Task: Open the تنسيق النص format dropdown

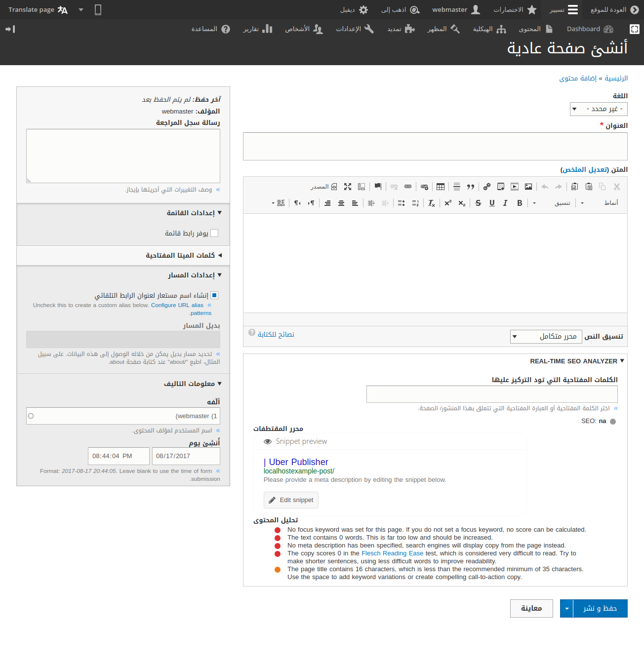Action: click(x=546, y=336)
